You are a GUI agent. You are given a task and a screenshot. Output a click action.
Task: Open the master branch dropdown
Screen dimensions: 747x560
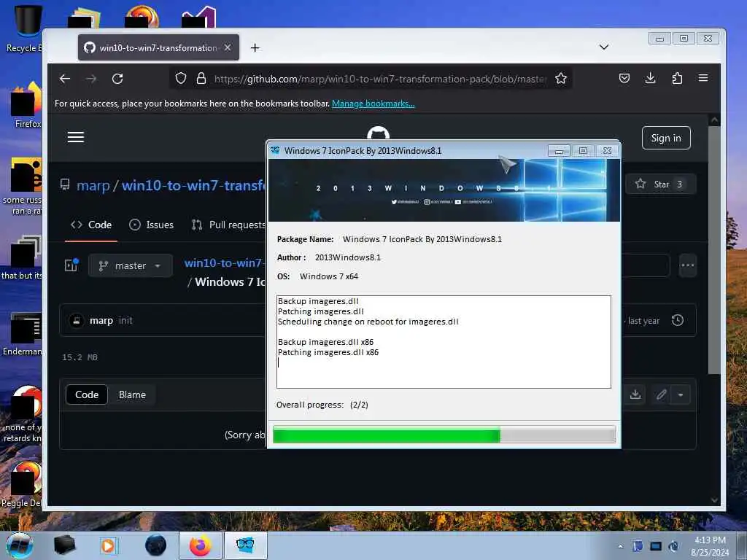130,265
